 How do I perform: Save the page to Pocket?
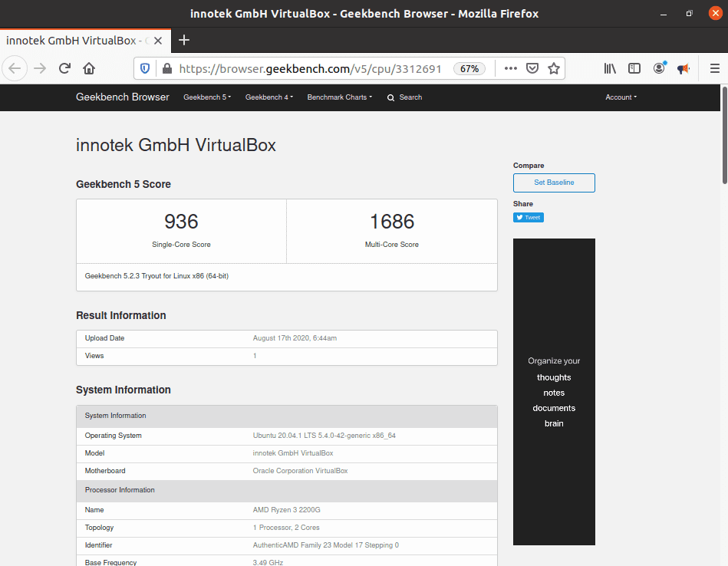(x=532, y=68)
